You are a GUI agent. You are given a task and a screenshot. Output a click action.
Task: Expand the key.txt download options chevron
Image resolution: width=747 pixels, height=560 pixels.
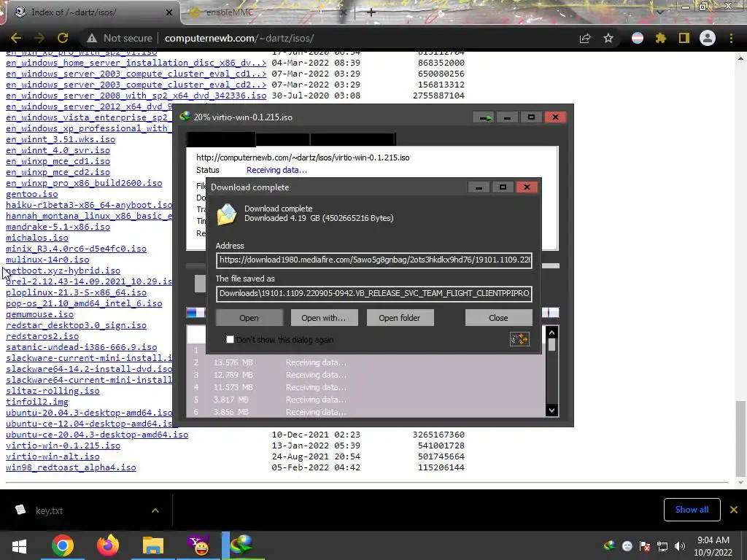click(x=155, y=510)
